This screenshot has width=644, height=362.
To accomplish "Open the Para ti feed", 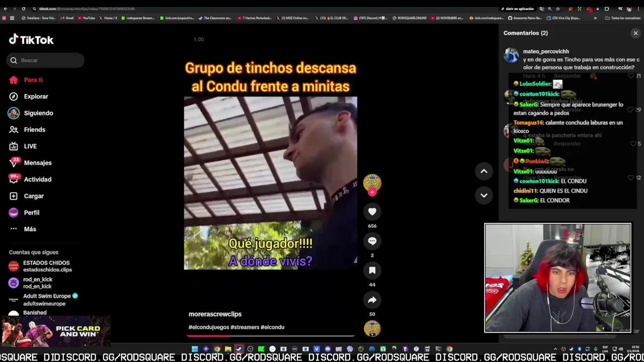I will (x=33, y=80).
